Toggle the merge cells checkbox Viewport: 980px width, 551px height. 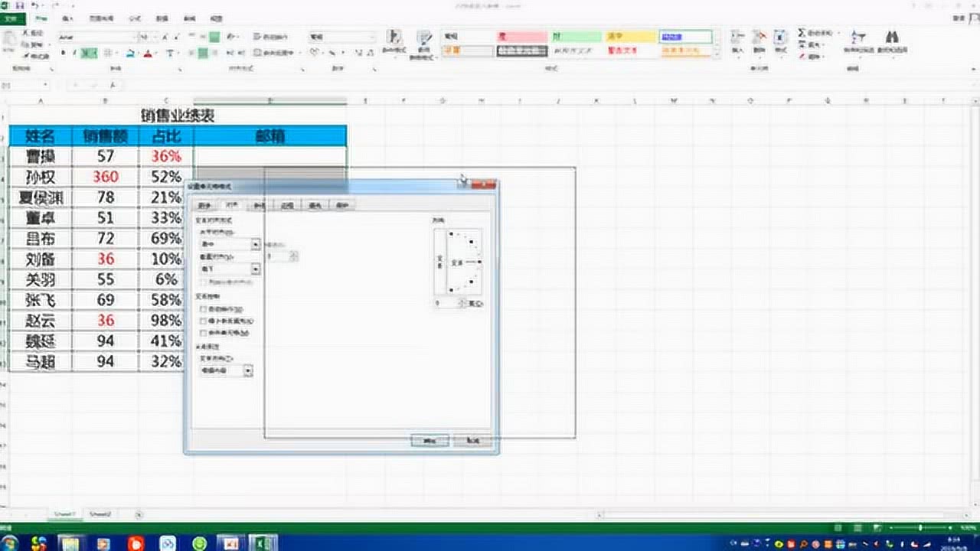click(203, 334)
